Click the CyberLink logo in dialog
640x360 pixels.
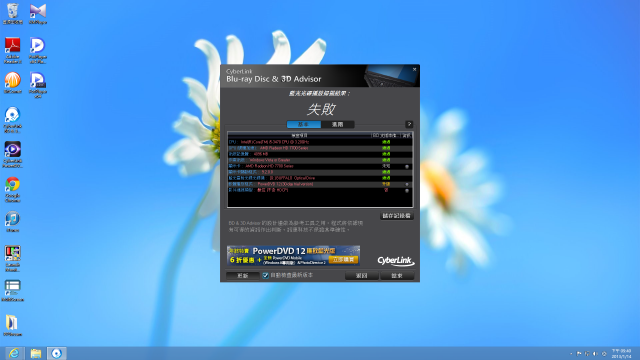click(395, 261)
